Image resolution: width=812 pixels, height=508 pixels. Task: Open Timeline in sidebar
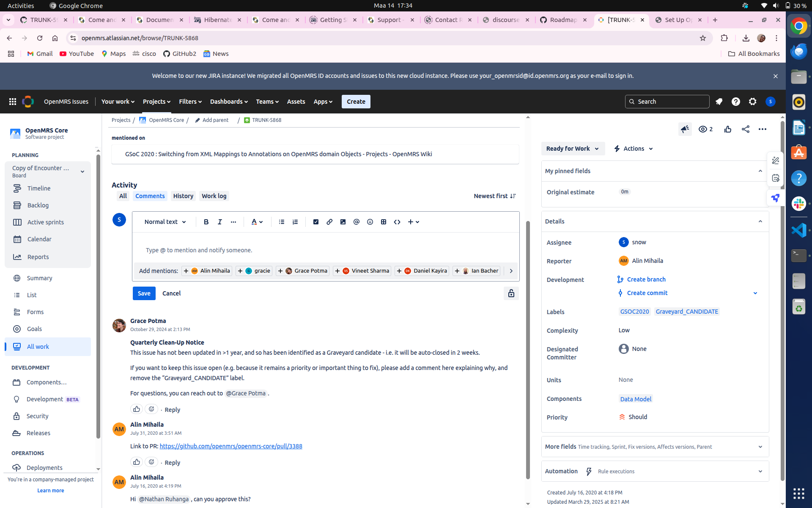(39, 188)
